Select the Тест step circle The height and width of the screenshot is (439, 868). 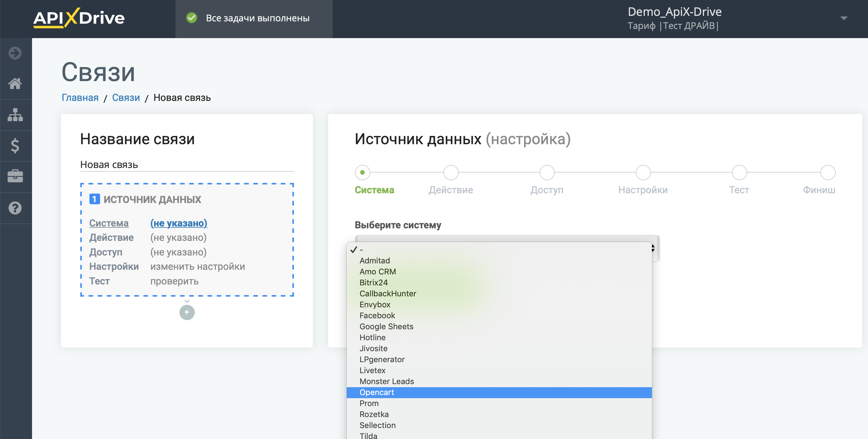pos(739,172)
